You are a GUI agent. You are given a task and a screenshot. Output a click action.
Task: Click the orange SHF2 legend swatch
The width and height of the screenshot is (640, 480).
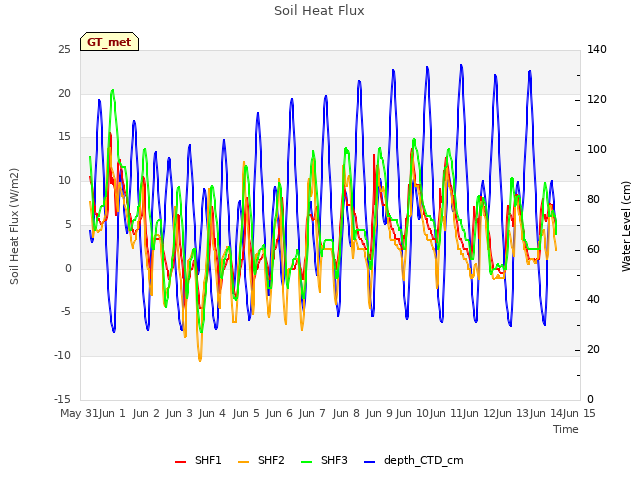[x=243, y=462]
